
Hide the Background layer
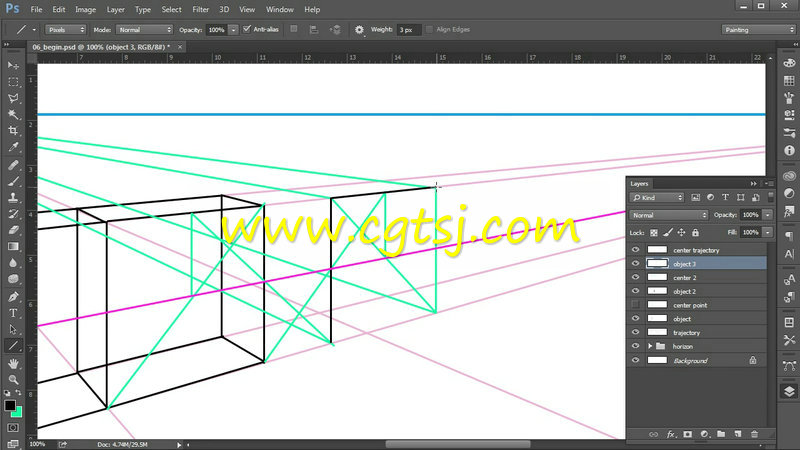pyautogui.click(x=635, y=360)
